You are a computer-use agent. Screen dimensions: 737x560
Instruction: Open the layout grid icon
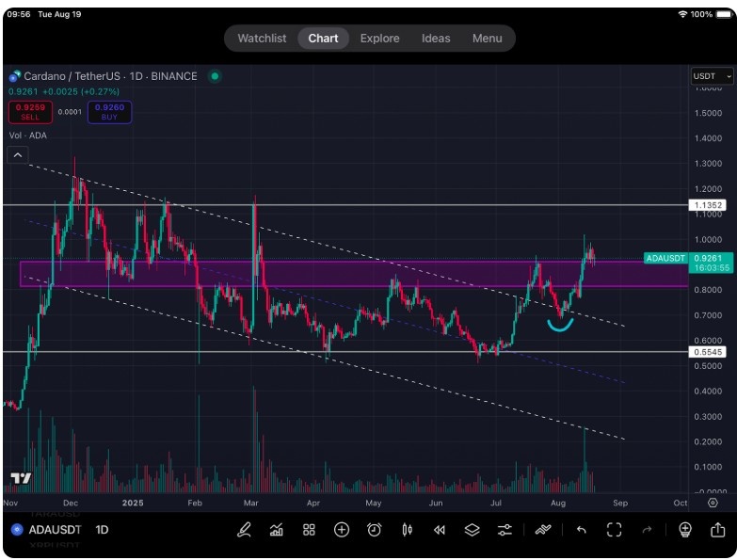[309, 530]
